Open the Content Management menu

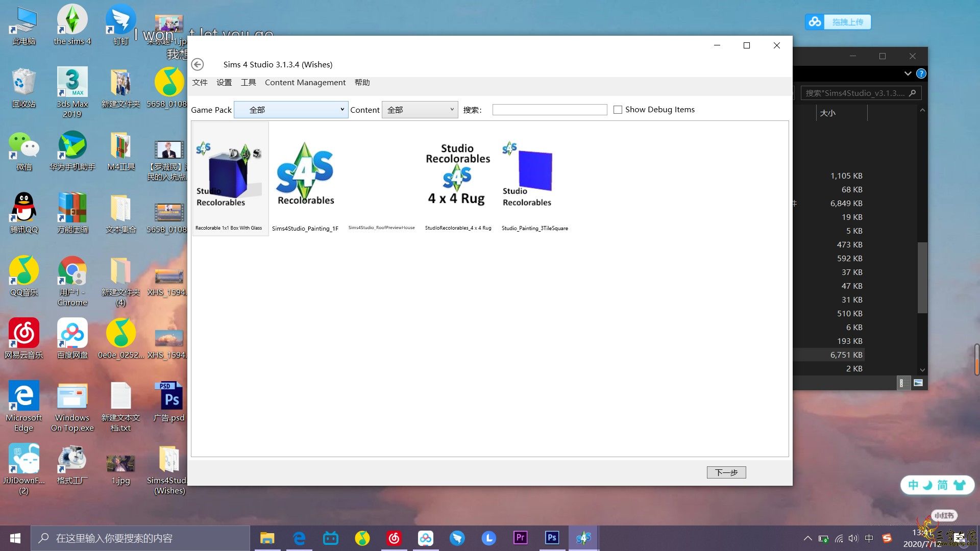(x=305, y=83)
